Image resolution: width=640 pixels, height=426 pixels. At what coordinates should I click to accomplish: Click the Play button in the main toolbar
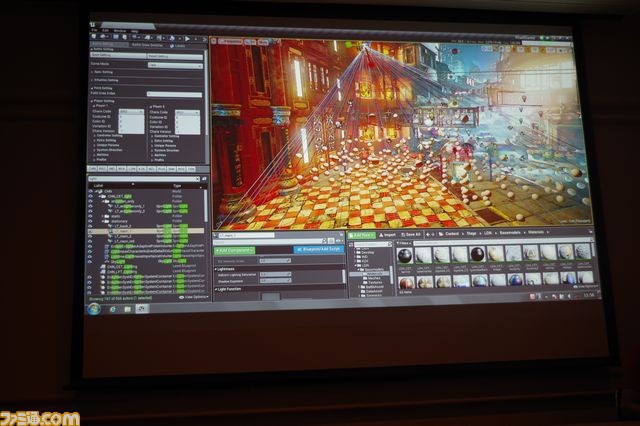click(x=187, y=38)
